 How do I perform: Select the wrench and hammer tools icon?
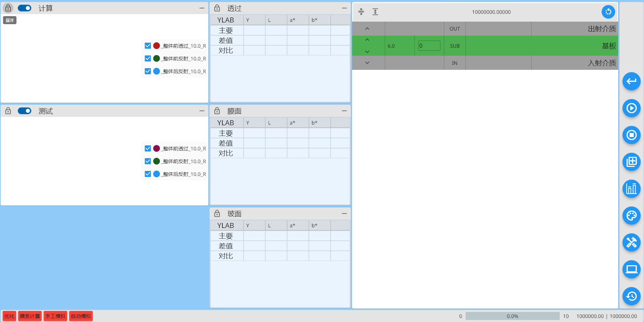click(x=631, y=242)
